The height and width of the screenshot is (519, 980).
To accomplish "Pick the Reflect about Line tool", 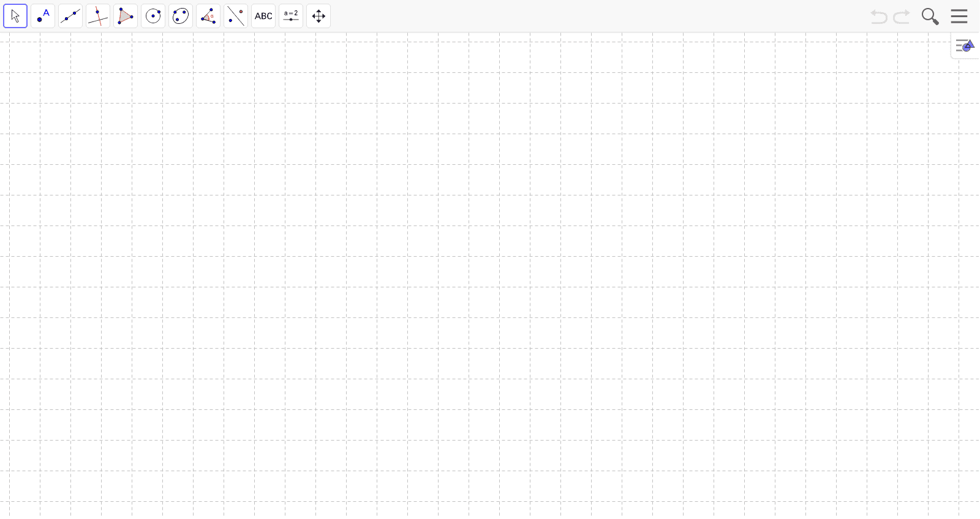I will [x=236, y=16].
